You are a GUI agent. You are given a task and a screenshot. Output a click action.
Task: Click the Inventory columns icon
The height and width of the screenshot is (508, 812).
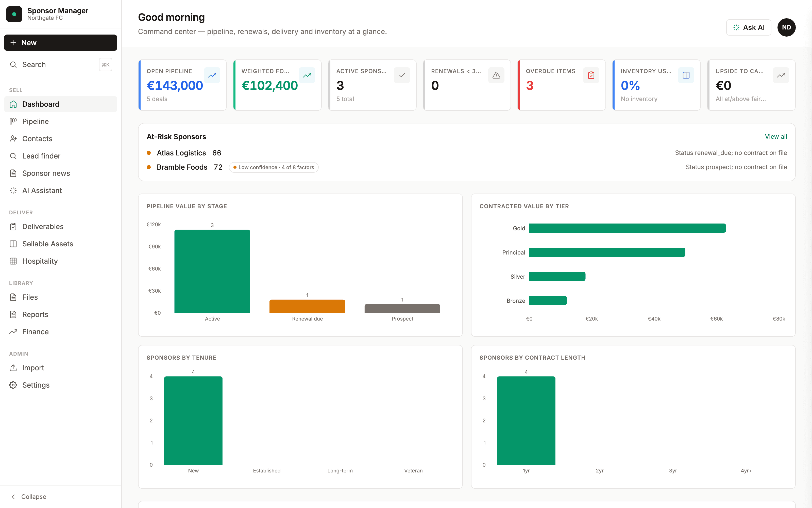(x=686, y=75)
